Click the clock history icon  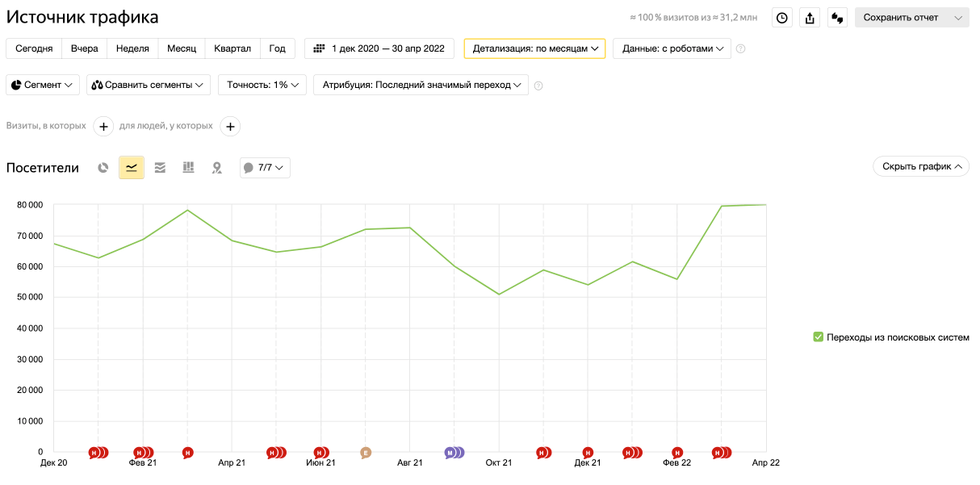point(781,18)
